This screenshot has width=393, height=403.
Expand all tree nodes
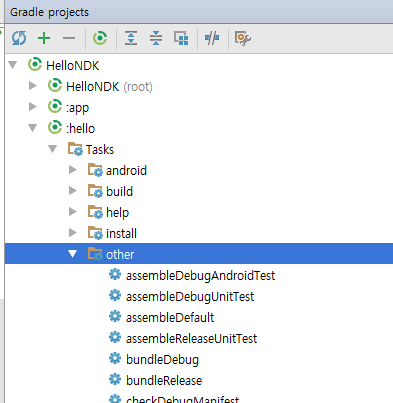coord(131,38)
